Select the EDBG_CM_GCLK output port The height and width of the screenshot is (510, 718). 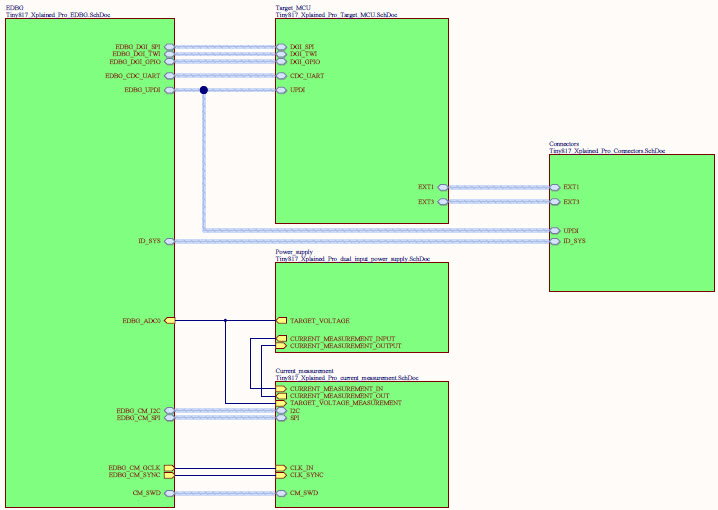169,467
